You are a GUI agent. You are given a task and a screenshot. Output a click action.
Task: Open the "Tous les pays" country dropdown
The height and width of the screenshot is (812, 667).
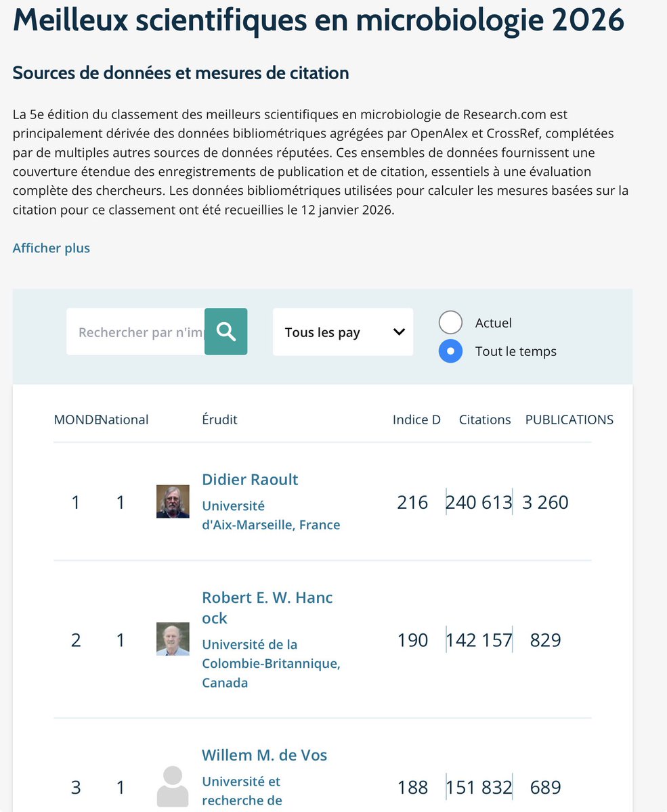click(343, 332)
